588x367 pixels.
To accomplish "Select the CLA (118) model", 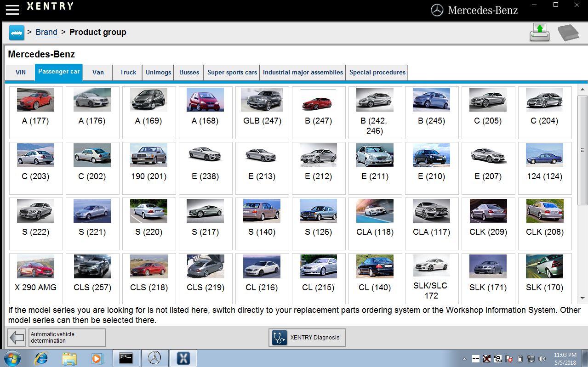I will click(x=375, y=224).
